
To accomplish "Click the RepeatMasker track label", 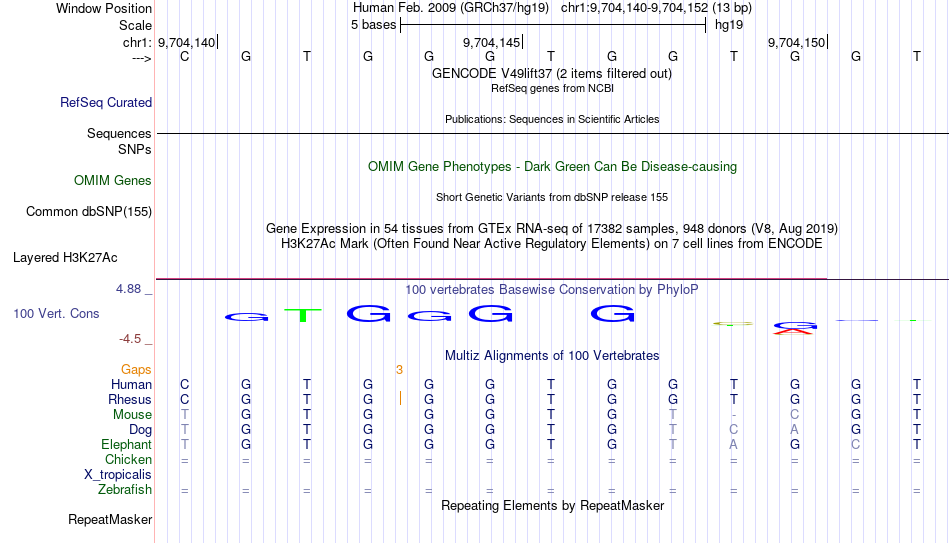I will point(110,519).
